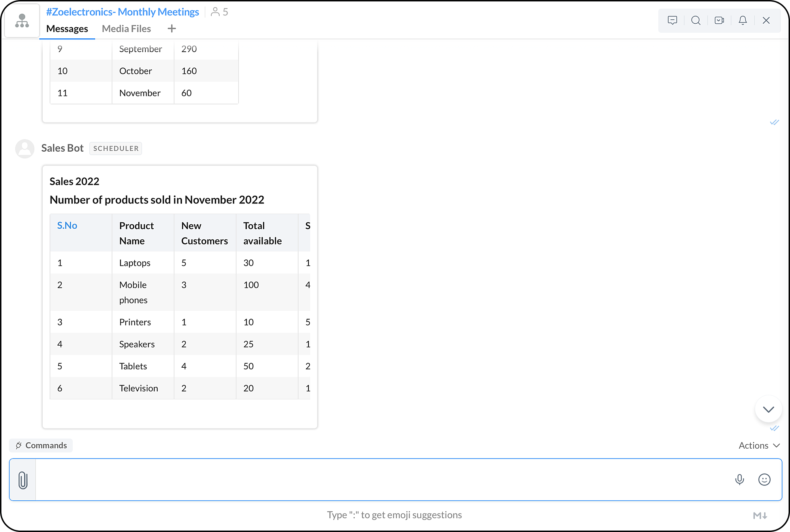Screen dimensions: 790x532
Task: Click into the message input field
Action: click(379, 479)
